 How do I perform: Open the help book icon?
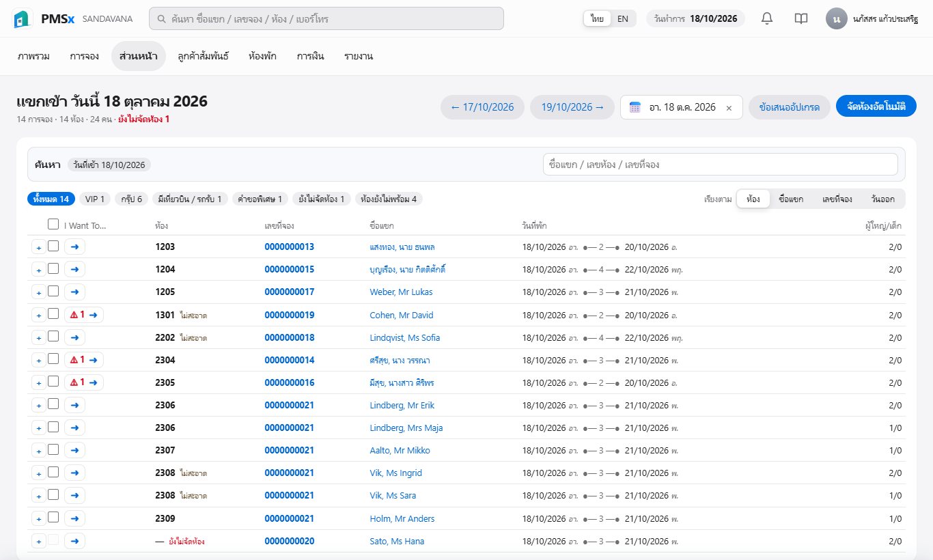click(801, 18)
